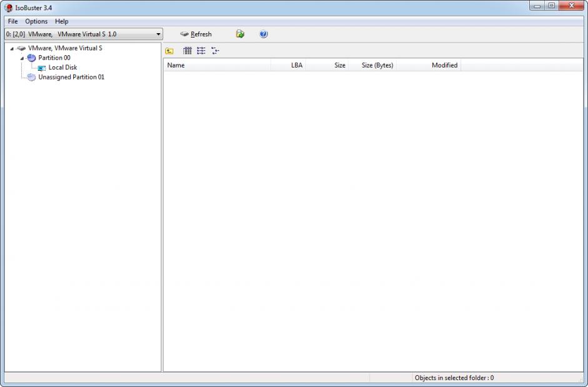
Task: Open the drive selection dropdown
Action: tap(84, 34)
